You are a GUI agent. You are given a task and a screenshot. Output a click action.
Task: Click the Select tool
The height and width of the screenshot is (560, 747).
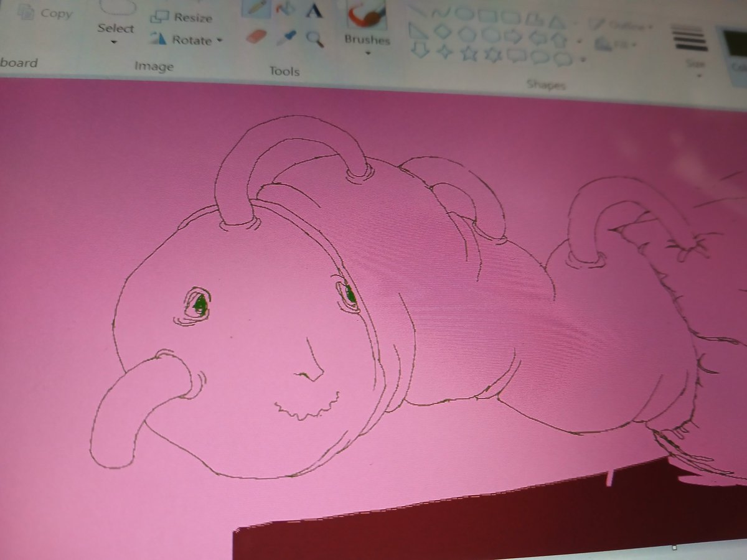[116, 17]
